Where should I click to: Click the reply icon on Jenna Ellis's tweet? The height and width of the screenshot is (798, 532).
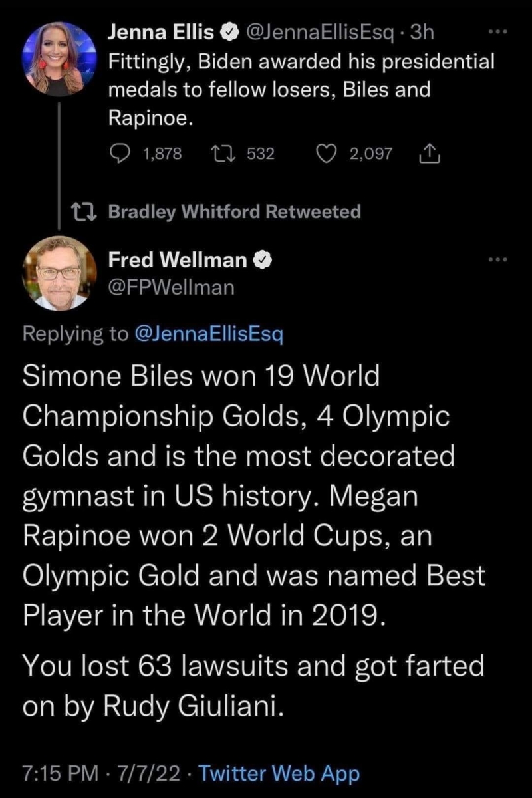(120, 154)
